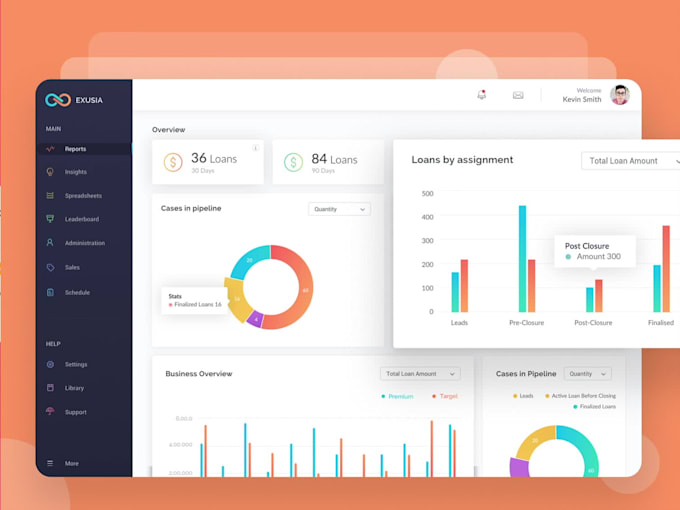Screen dimensions: 680x510
Task: Click the More hamburger icon
Action: pos(50,463)
